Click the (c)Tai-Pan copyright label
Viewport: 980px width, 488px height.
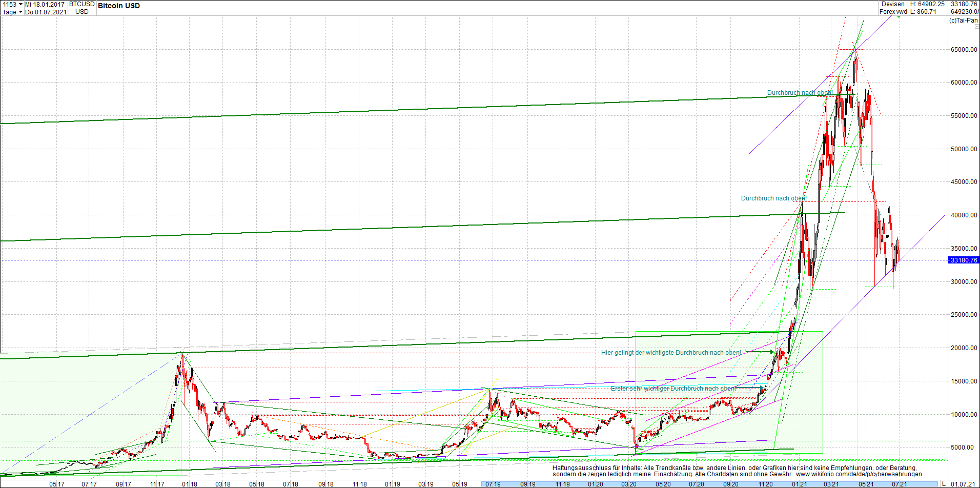click(x=964, y=21)
